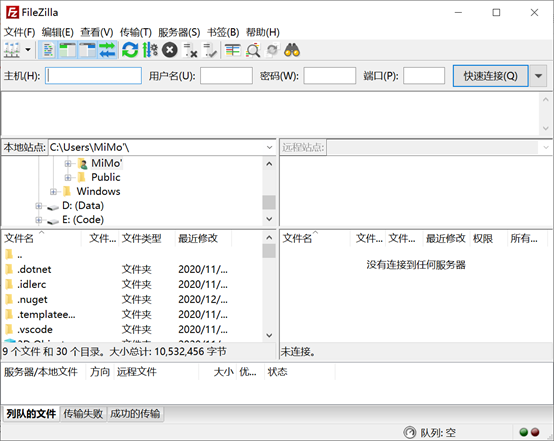
Task: Open 书签(B) menu
Action: [x=223, y=33]
